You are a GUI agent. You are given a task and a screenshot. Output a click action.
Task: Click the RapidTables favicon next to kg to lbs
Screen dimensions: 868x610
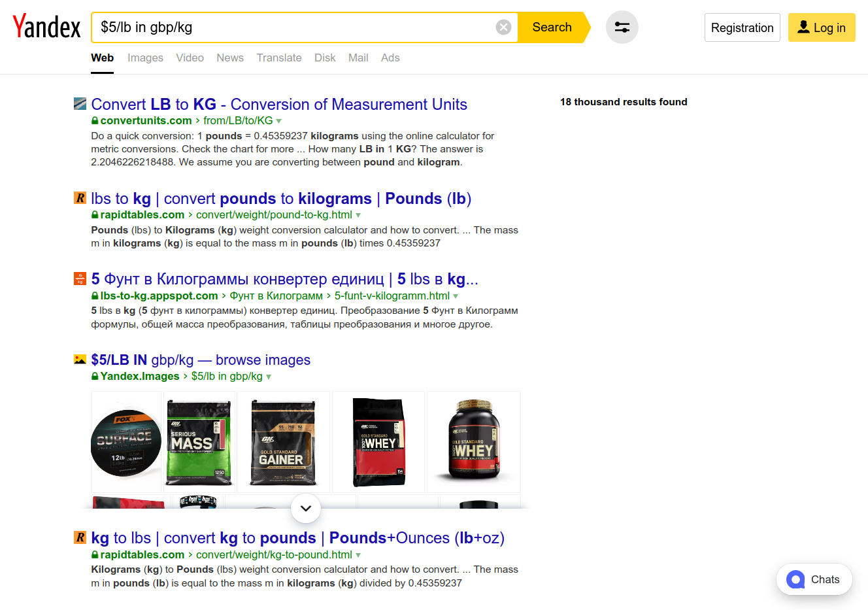coord(80,537)
